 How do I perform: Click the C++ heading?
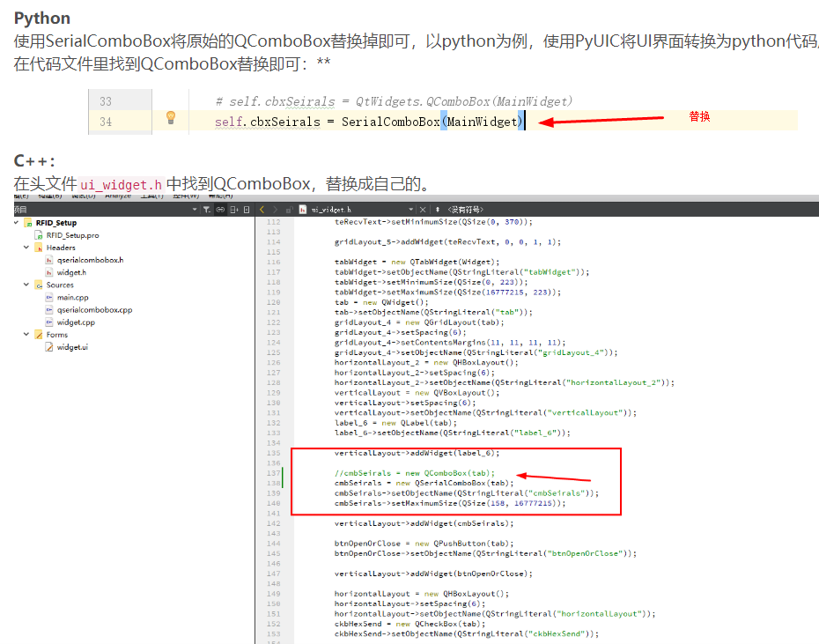pyautogui.click(x=34, y=160)
